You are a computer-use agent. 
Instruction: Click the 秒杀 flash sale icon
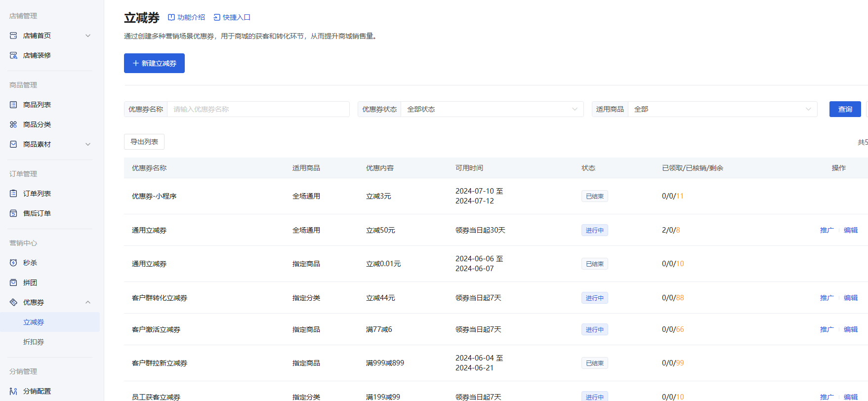(x=13, y=263)
